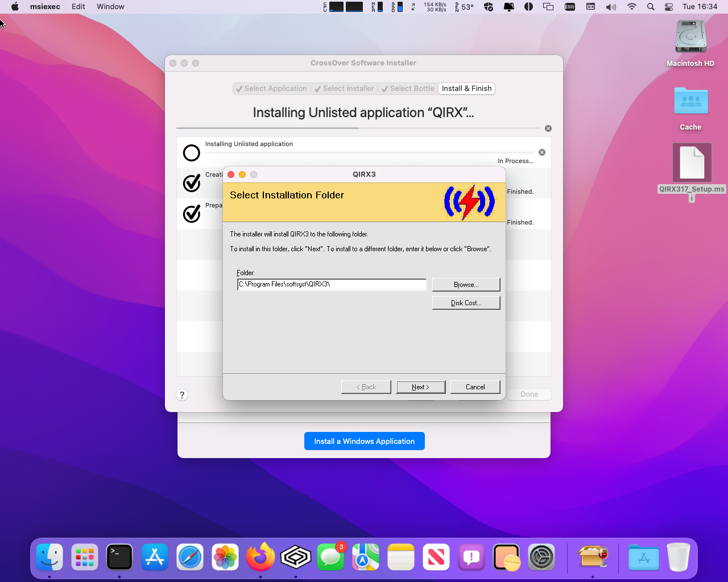This screenshot has width=728, height=582.
Task: Click the Browse... button
Action: pos(466,285)
